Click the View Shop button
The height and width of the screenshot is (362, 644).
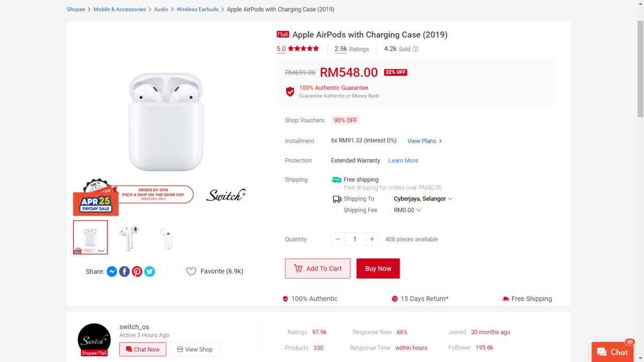195,350
